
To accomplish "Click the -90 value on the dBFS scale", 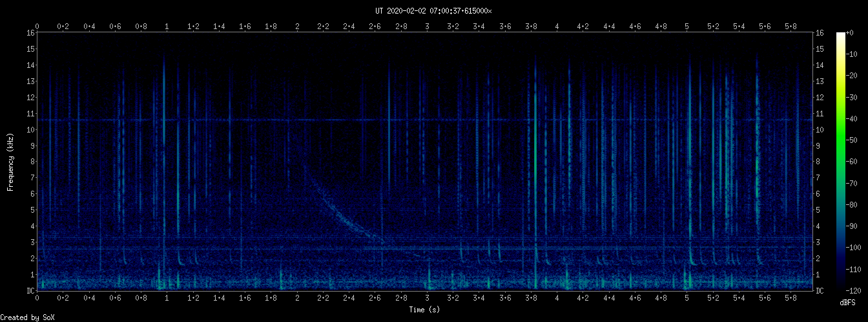I will click(x=853, y=226).
